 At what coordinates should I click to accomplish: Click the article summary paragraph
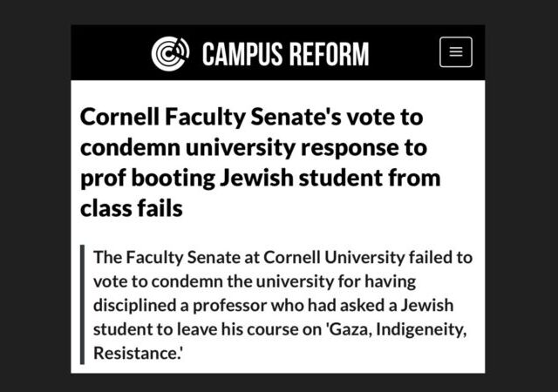(x=283, y=307)
